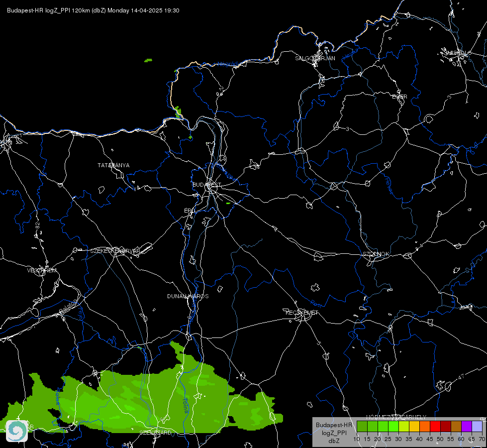Click the SZEKESFEHERVAR city label
The image size is (487, 448).
click(115, 251)
